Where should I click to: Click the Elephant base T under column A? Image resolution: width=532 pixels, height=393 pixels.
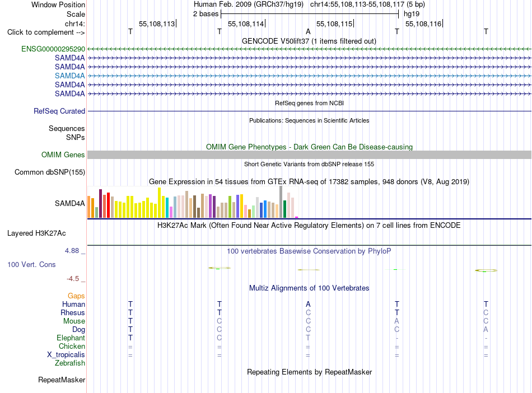click(x=308, y=338)
